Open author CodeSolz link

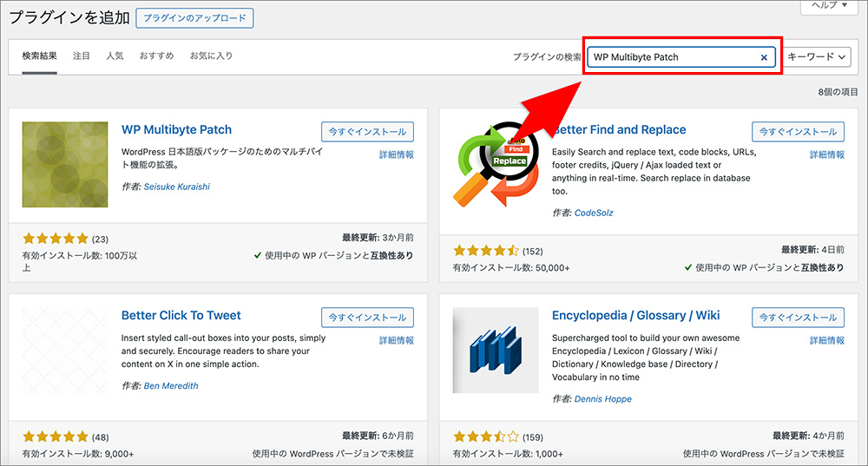tap(594, 213)
